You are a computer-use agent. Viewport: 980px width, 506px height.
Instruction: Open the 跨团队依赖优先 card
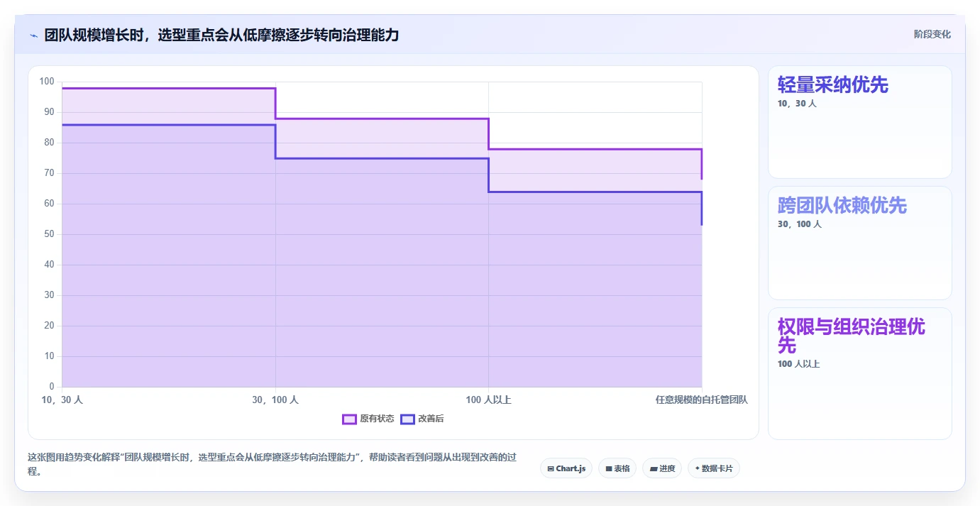pos(860,243)
